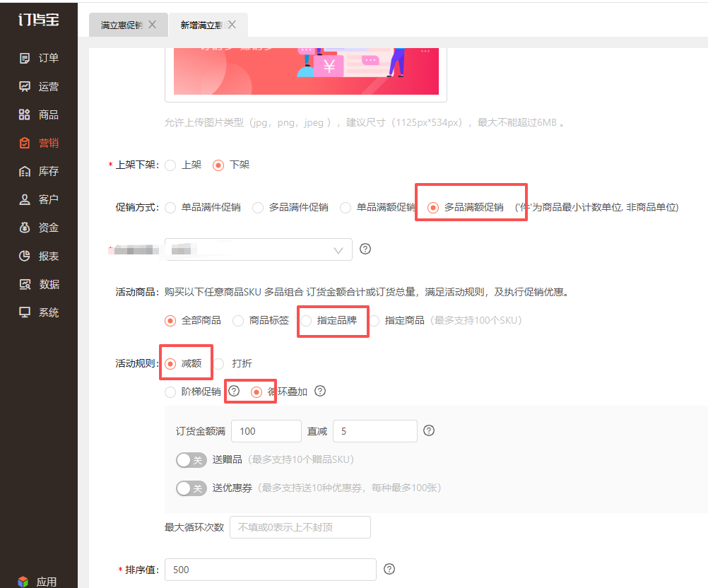This screenshot has width=708, height=588.
Task: Choose 多品满额促销 promotion type
Action: coord(433,208)
